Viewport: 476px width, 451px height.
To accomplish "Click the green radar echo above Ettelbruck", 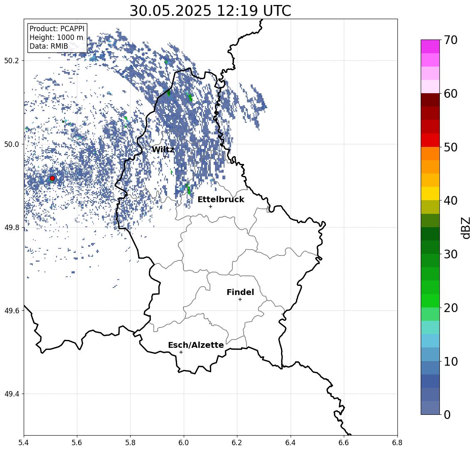I will [188, 189].
